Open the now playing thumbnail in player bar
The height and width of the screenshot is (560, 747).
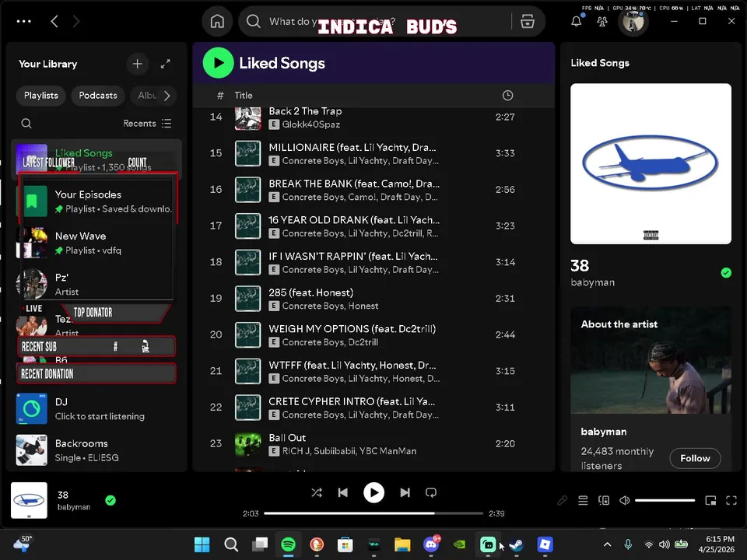29,500
